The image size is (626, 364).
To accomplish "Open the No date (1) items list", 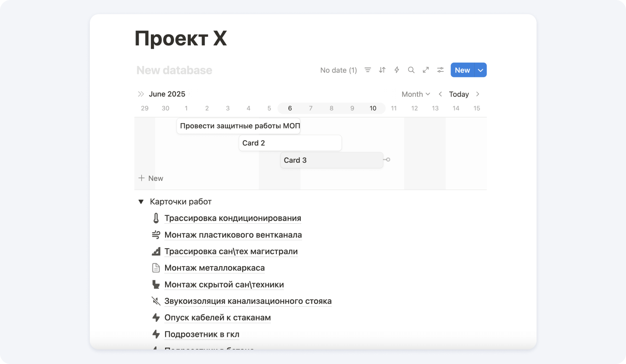I will click(x=338, y=70).
